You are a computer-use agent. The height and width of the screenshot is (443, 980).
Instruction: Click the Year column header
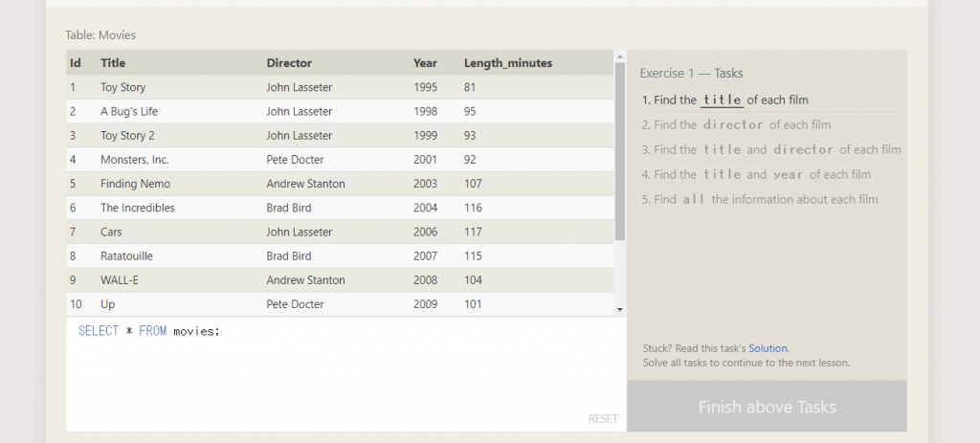coord(425,63)
